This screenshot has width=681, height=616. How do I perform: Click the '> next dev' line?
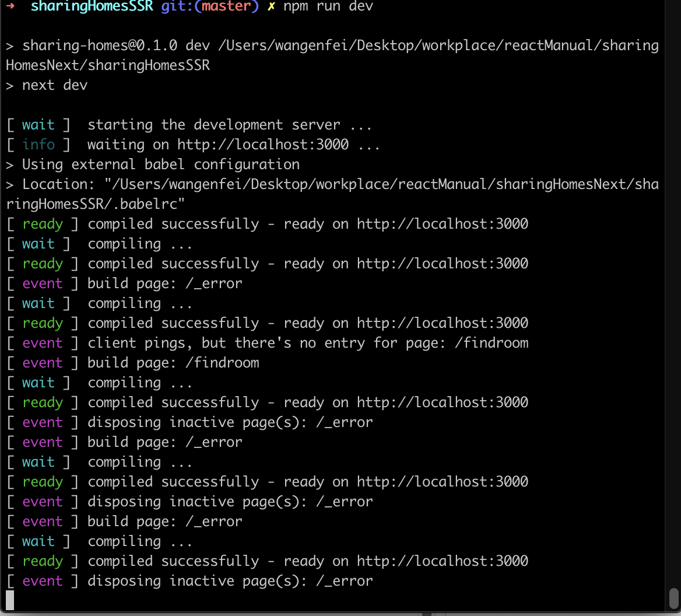point(47,85)
